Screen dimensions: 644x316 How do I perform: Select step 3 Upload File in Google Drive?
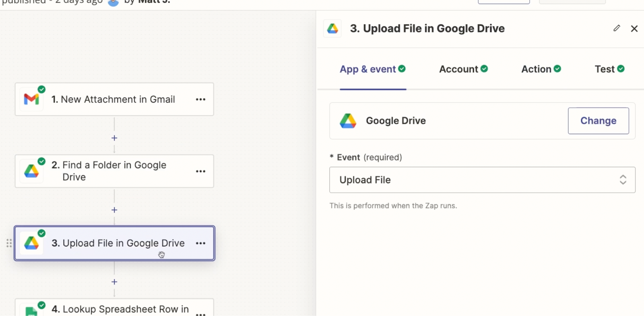114,243
